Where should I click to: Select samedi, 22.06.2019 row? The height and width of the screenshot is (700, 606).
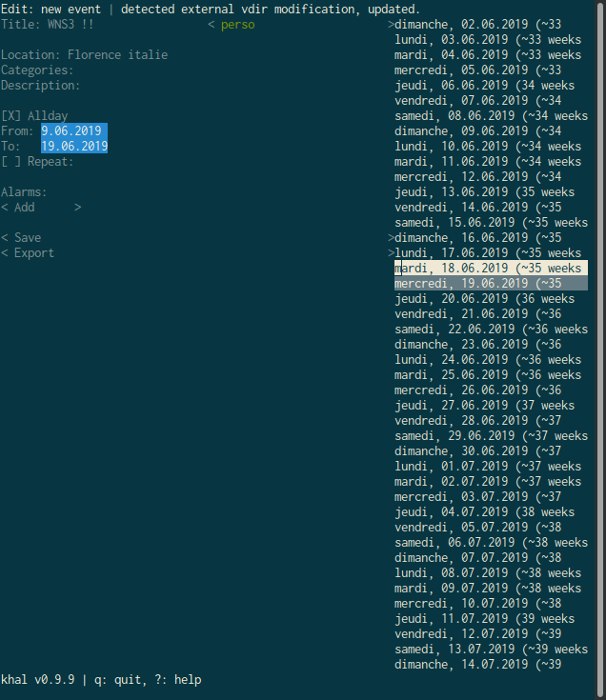pyautogui.click(x=491, y=329)
